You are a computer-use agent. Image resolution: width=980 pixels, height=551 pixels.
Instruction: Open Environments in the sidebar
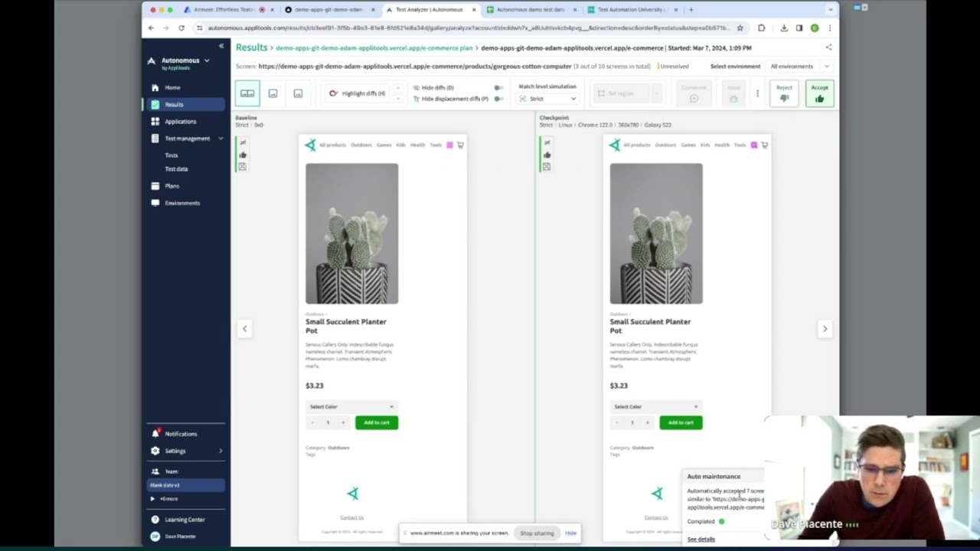pyautogui.click(x=182, y=203)
